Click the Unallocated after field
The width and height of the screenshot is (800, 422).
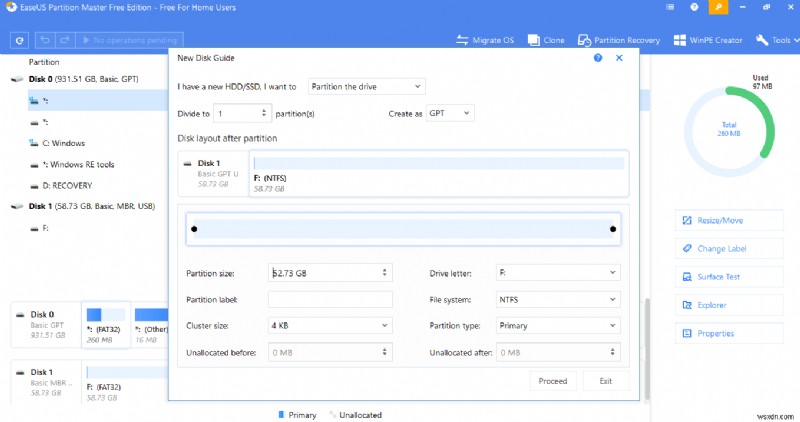point(558,352)
